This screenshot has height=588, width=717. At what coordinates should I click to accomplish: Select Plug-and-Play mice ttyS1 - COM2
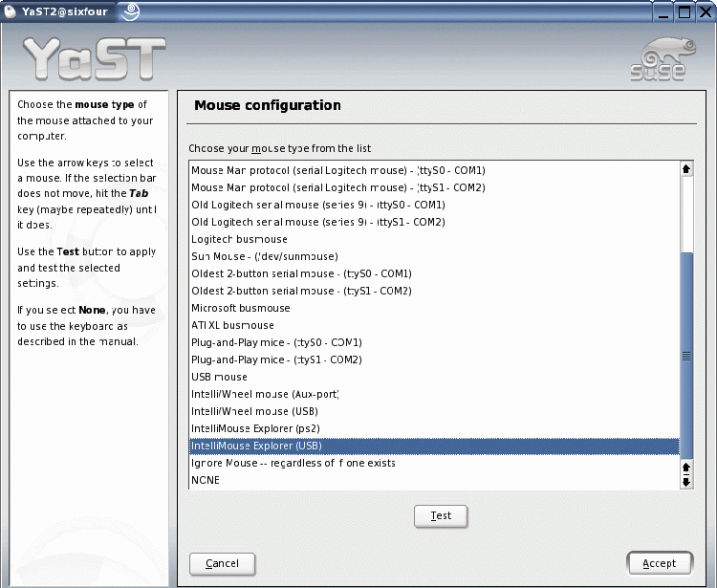point(434,359)
